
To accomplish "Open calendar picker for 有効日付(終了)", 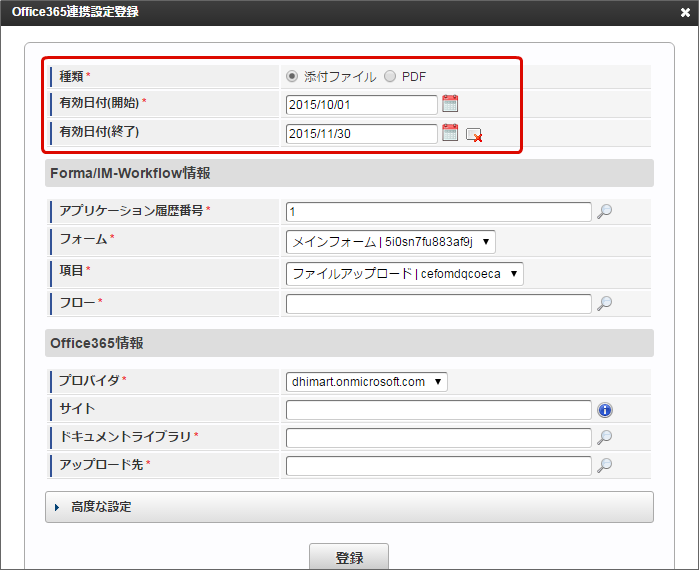I will click(x=450, y=133).
